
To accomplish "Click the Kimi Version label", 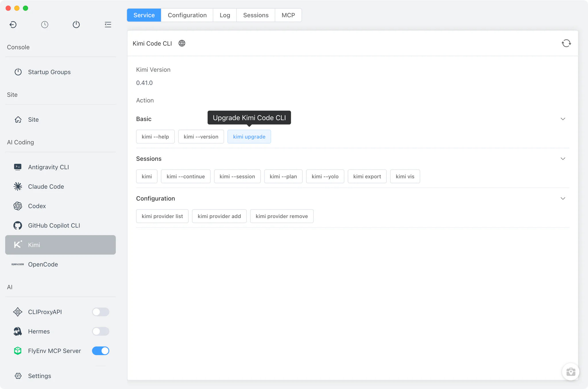I will [x=153, y=70].
